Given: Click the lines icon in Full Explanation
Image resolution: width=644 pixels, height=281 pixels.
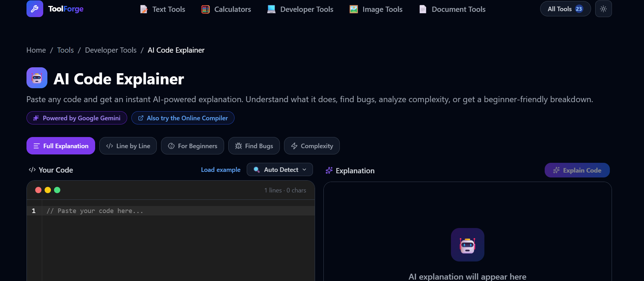Looking at the screenshot, I should coord(37,146).
